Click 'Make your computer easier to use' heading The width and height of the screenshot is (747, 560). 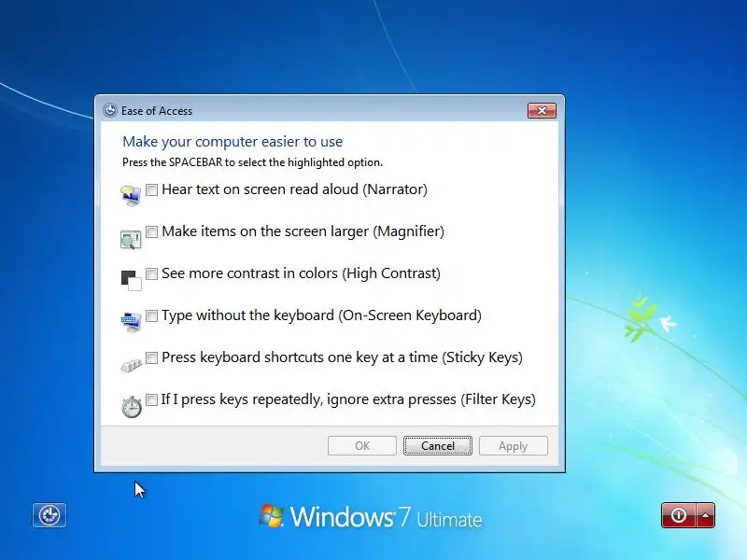click(233, 142)
